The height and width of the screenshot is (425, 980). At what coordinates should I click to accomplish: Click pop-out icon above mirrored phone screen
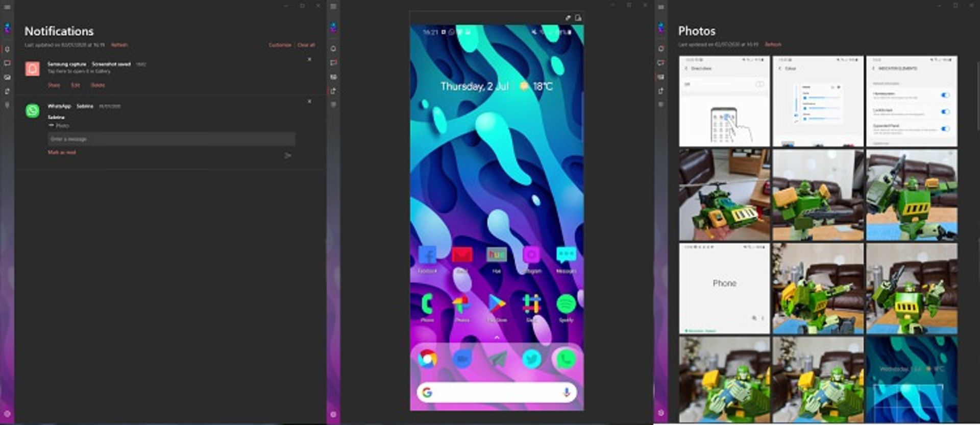(x=578, y=18)
